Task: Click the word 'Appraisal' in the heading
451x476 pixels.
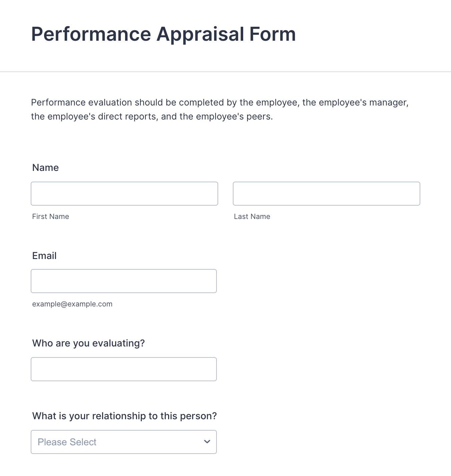Action: pyautogui.click(x=200, y=34)
